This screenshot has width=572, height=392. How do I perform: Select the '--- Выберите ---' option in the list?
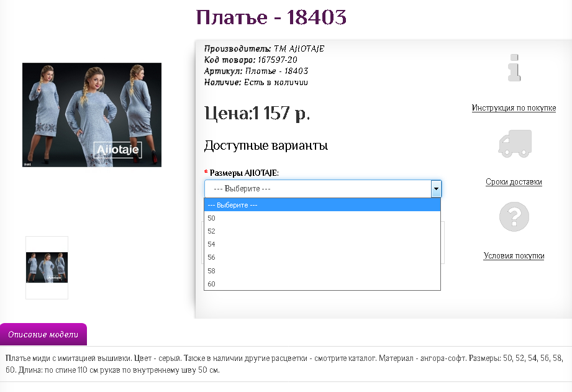(x=322, y=205)
